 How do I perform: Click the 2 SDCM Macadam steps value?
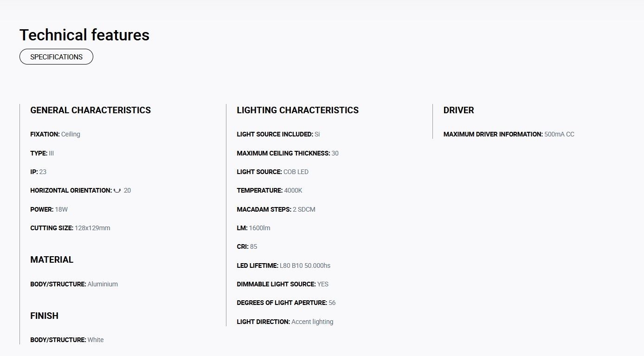pos(304,209)
